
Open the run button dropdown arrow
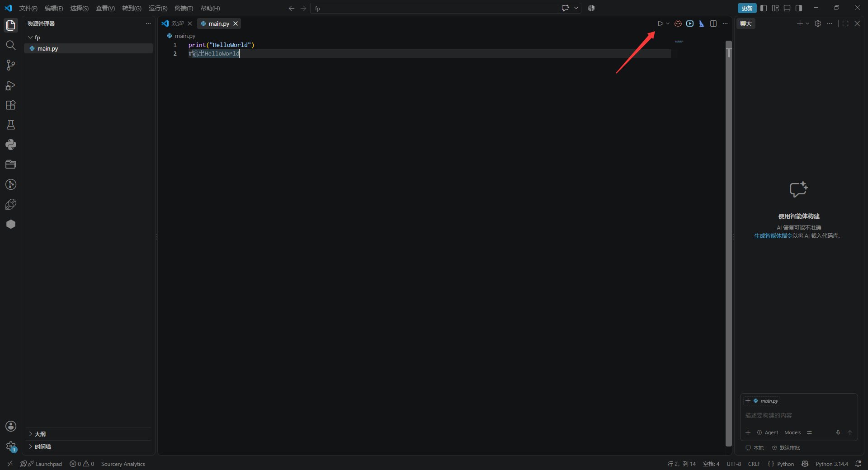pyautogui.click(x=668, y=23)
